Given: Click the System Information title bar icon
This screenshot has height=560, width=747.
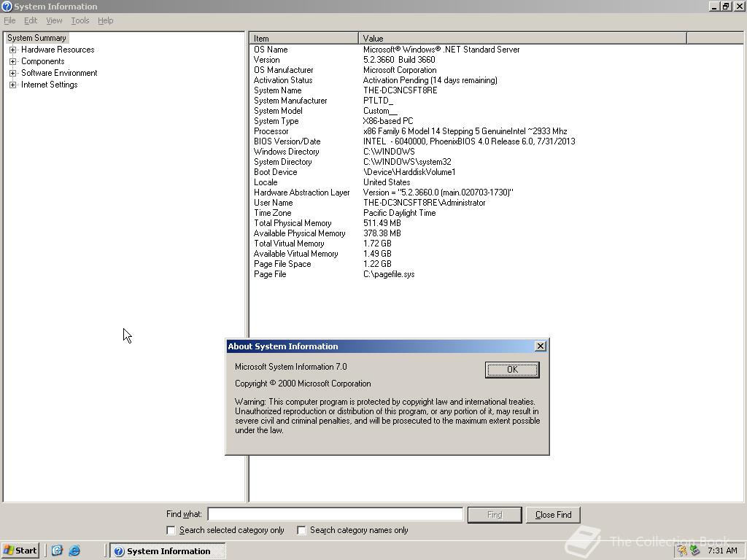Looking at the screenshot, I should (7, 6).
